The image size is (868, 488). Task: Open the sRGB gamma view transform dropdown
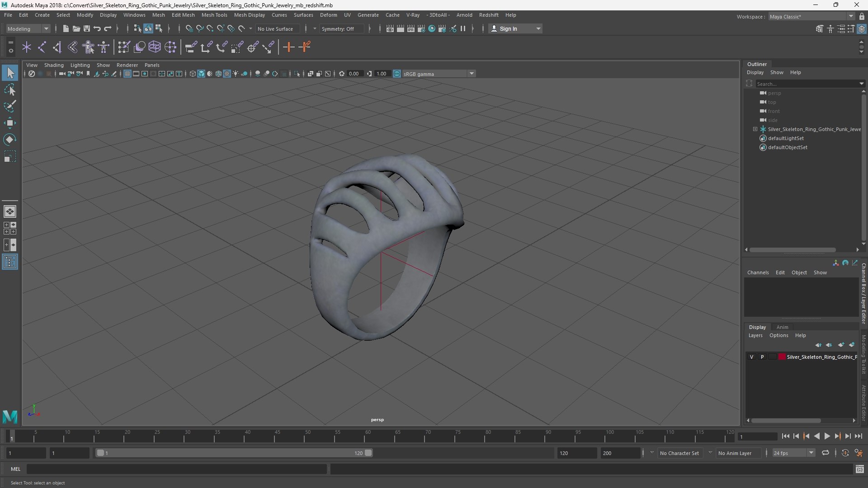pyautogui.click(x=439, y=74)
